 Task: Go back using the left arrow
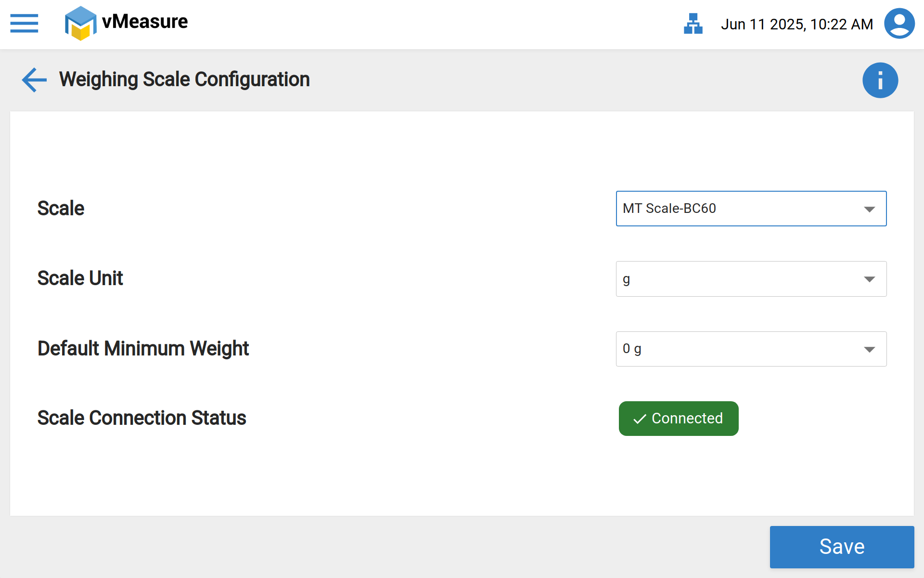tap(34, 79)
